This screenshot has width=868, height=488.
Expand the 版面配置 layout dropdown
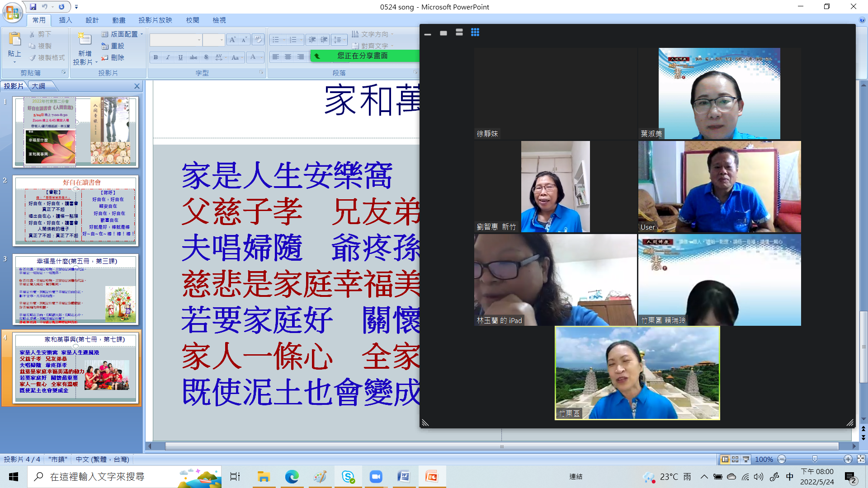pyautogui.click(x=123, y=34)
